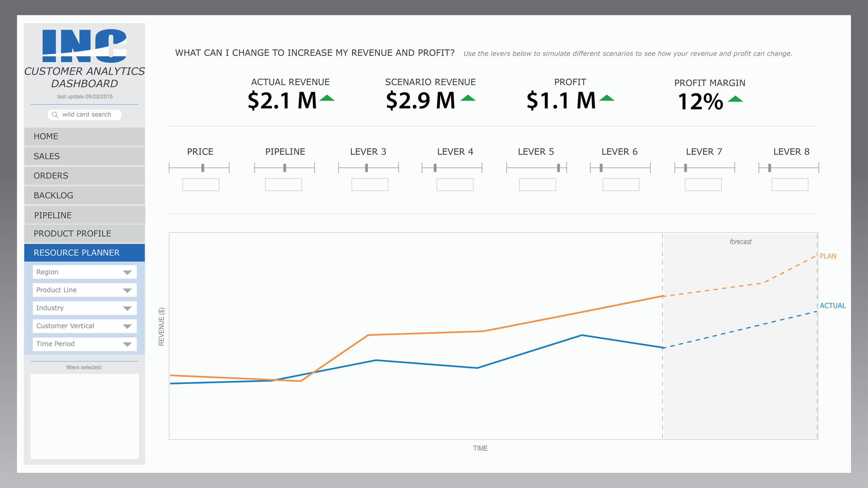The width and height of the screenshot is (868, 488).
Task: Click the blue ACTUAL line label
Action: coord(833,306)
